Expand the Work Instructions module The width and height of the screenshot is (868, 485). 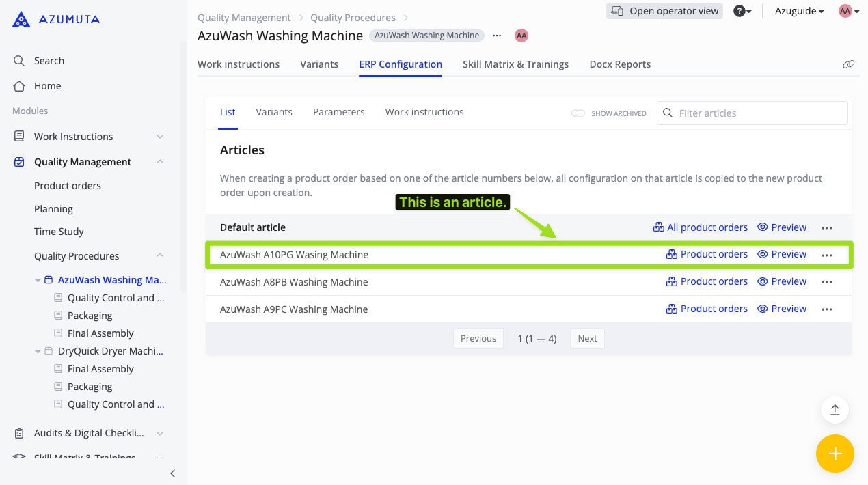pos(160,137)
